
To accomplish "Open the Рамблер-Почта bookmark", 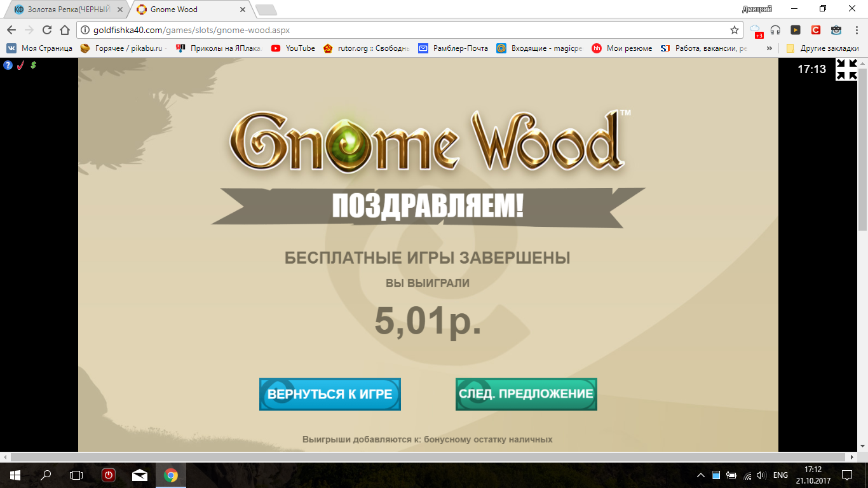I will (453, 48).
